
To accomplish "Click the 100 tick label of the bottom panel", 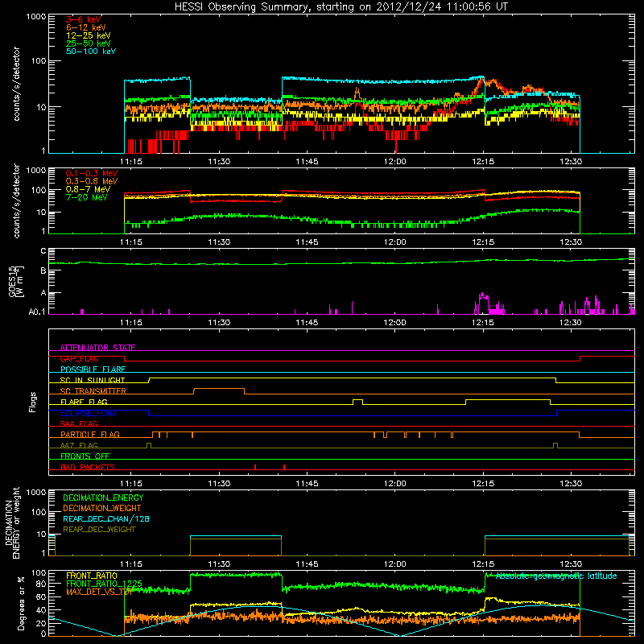I will (x=39, y=573).
